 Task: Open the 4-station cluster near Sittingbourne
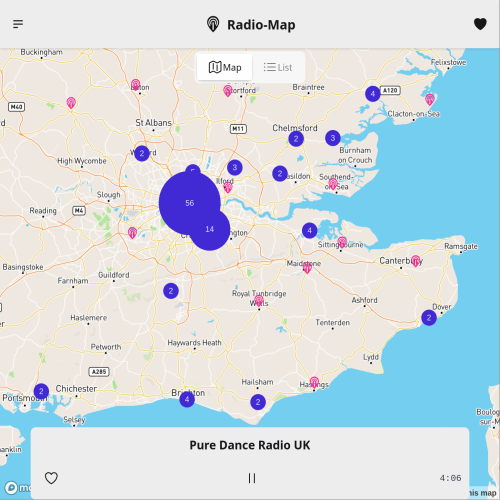point(310,230)
